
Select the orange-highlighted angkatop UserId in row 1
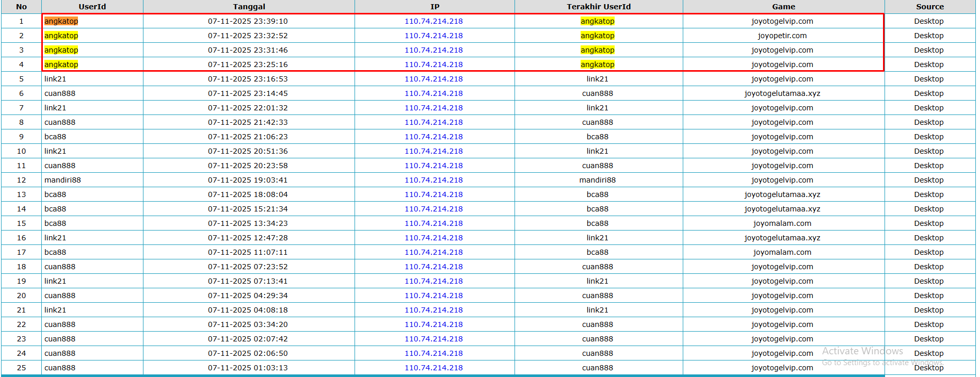[61, 21]
